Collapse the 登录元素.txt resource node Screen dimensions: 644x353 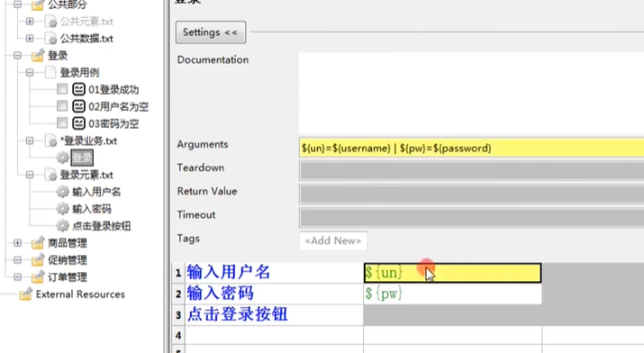click(x=30, y=175)
